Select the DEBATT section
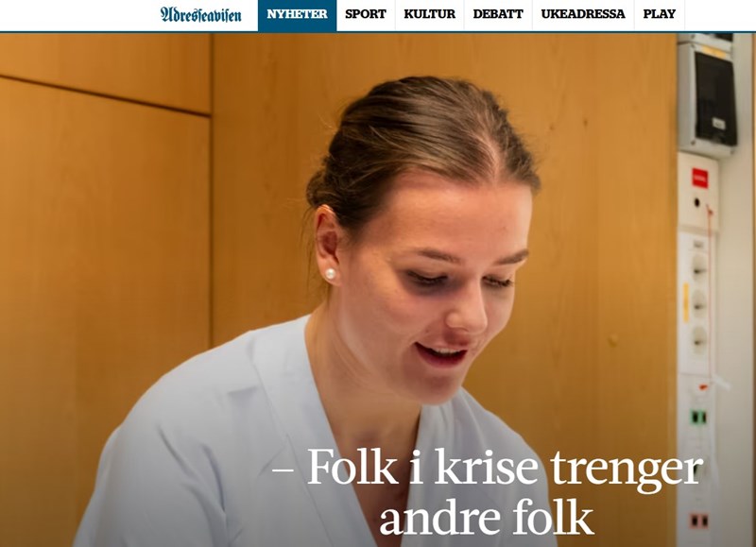The image size is (756, 547). point(498,14)
